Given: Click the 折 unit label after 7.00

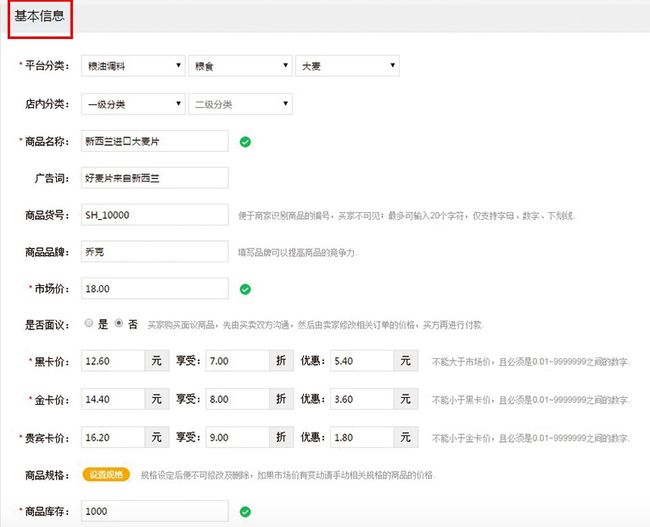Looking at the screenshot, I should coord(281,361).
